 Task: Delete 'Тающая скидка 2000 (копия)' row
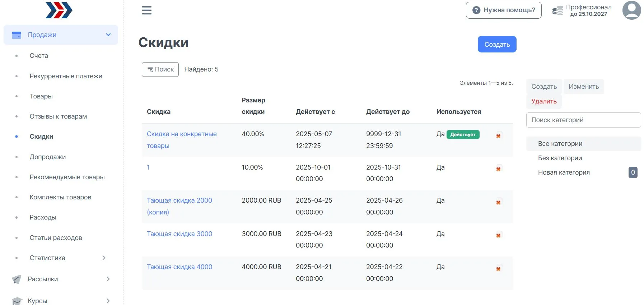pos(498,202)
